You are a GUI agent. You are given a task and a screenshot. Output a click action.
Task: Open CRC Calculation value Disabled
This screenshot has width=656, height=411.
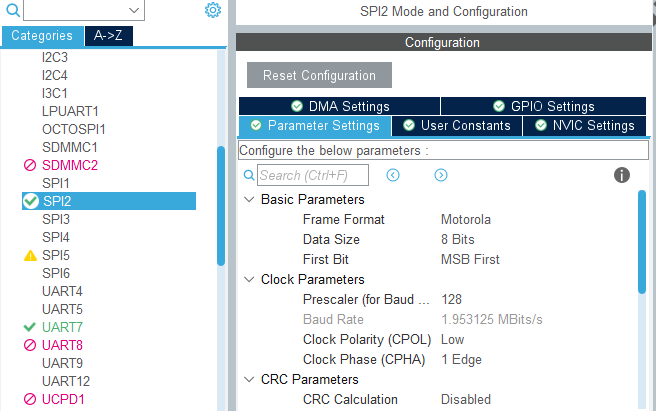(466, 400)
